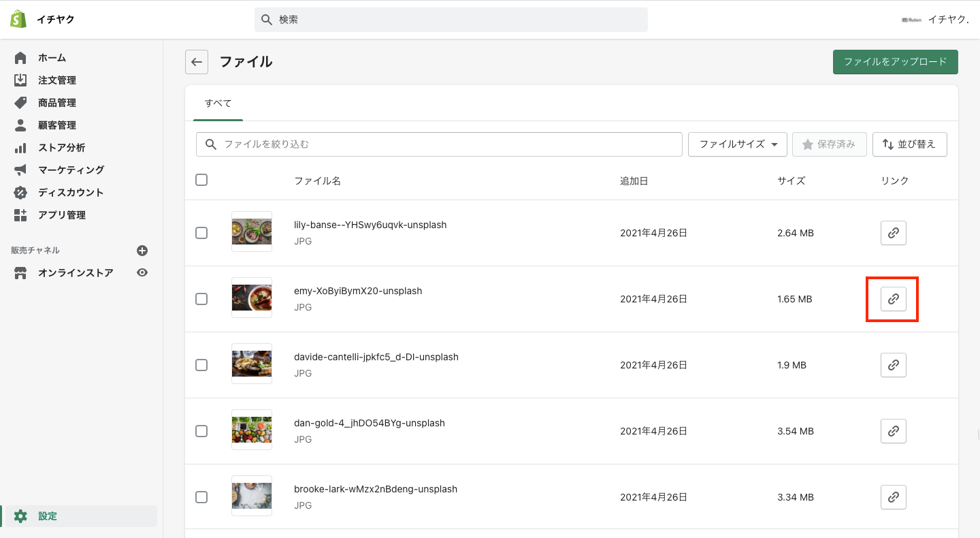This screenshot has width=980, height=538.
Task: Click the 顧客管理 person icon
Action: point(20,125)
